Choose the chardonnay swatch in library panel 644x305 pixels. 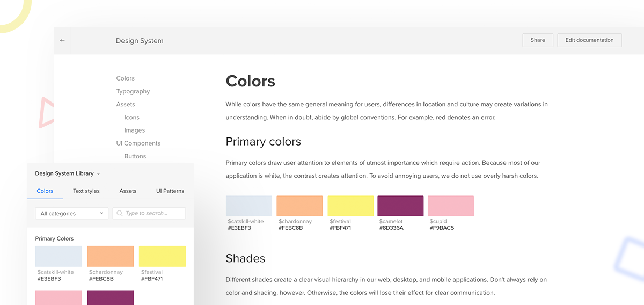click(111, 256)
